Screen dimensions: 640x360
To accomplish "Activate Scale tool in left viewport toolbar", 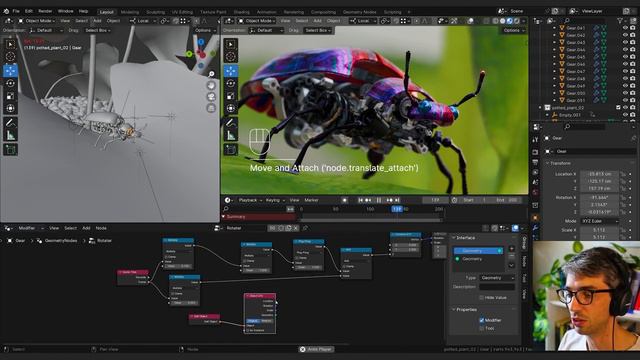I will [10, 96].
